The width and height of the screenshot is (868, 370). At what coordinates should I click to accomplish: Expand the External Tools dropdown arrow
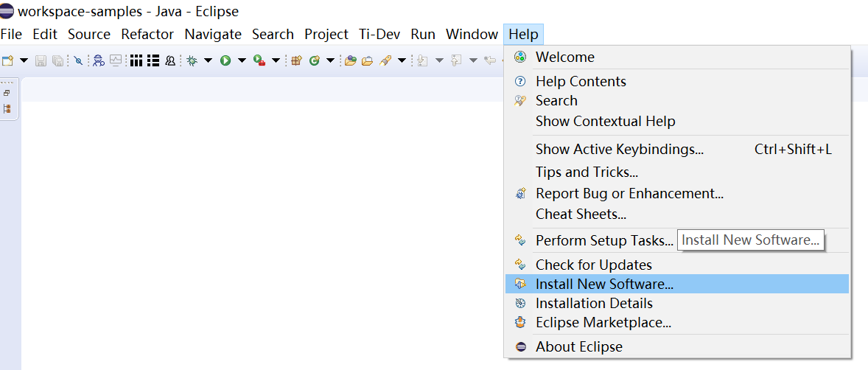[276, 60]
